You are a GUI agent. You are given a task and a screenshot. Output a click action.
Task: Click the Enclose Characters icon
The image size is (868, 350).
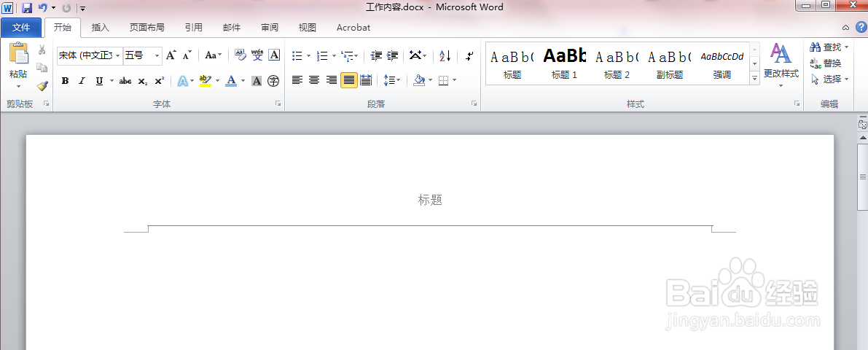coord(273,81)
